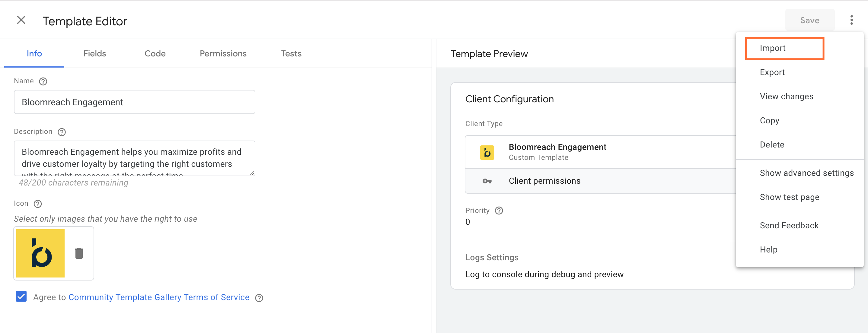The width and height of the screenshot is (868, 333).
Task: Grab the Description textarea resize handle
Action: [252, 173]
